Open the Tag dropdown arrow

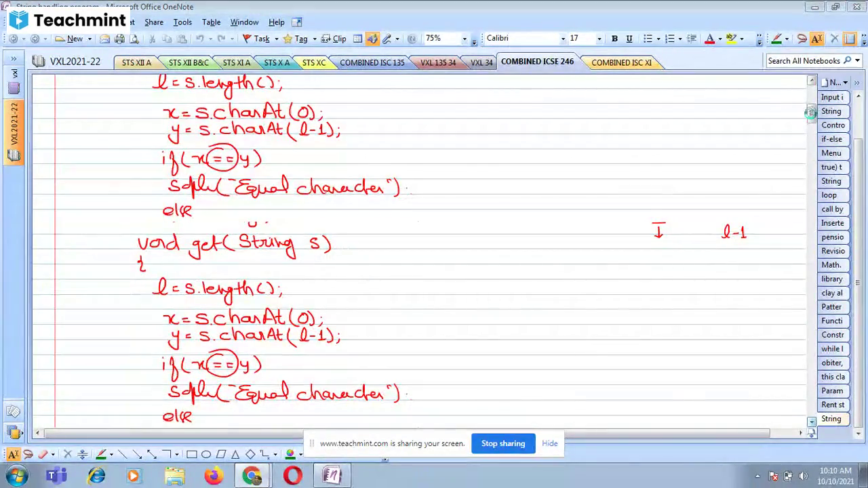pyautogui.click(x=314, y=39)
